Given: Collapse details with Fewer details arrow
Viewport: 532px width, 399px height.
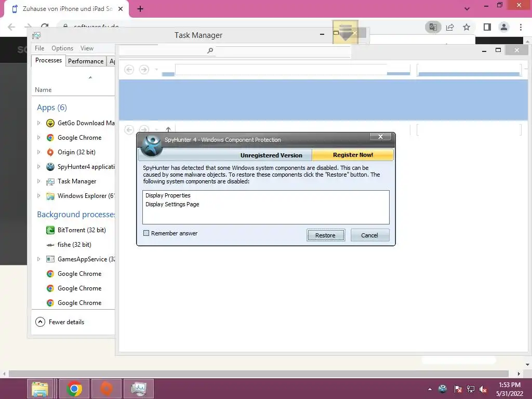Looking at the screenshot, I should 40,322.
